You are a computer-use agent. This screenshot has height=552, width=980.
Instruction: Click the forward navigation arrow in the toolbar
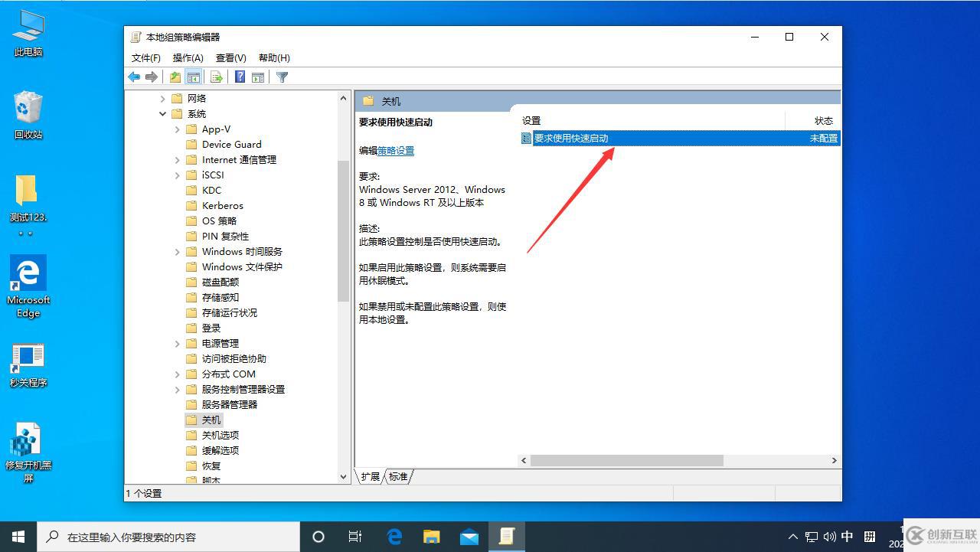(x=152, y=77)
